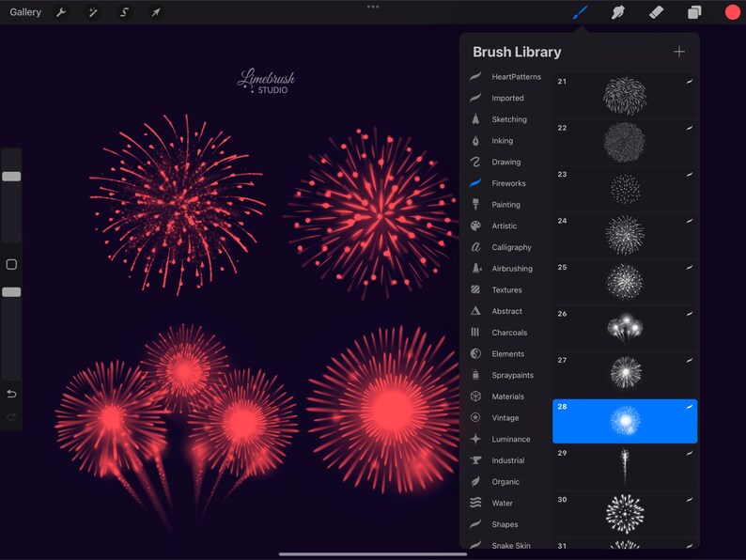Image resolution: width=746 pixels, height=560 pixels.
Task: Tap the square modify button on sidebar
Action: (11, 265)
